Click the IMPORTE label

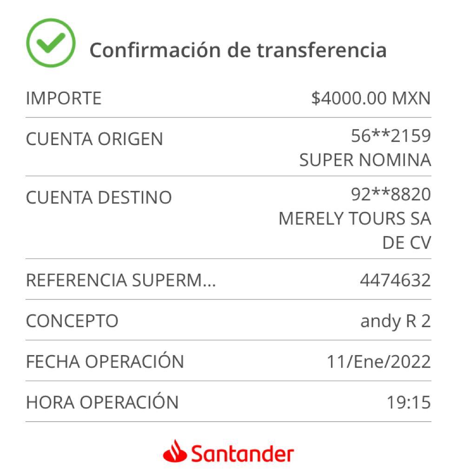click(64, 98)
